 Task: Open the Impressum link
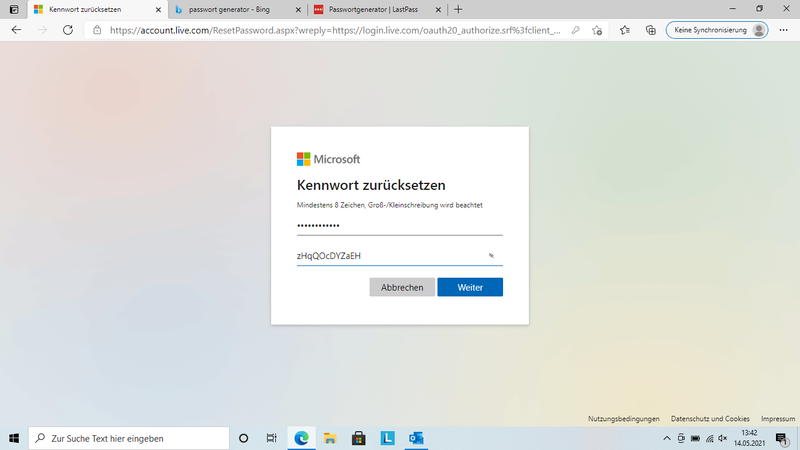[778, 419]
